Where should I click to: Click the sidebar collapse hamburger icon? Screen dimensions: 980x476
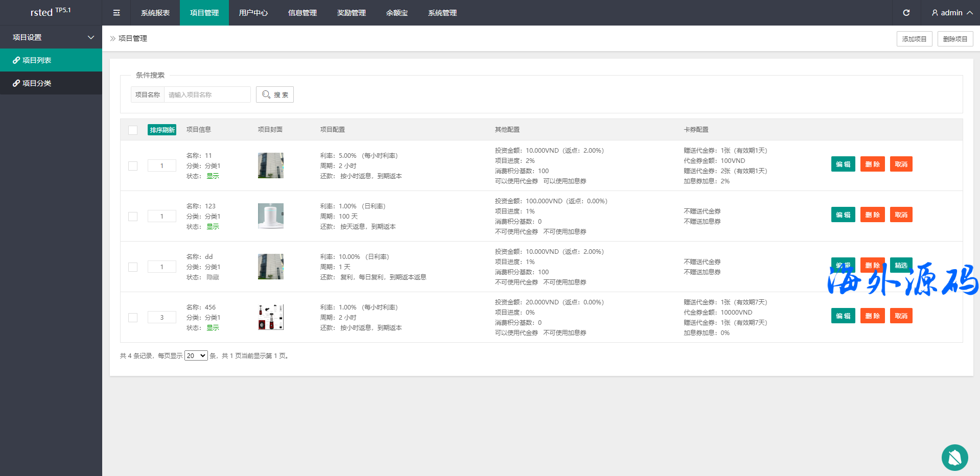pyautogui.click(x=116, y=13)
